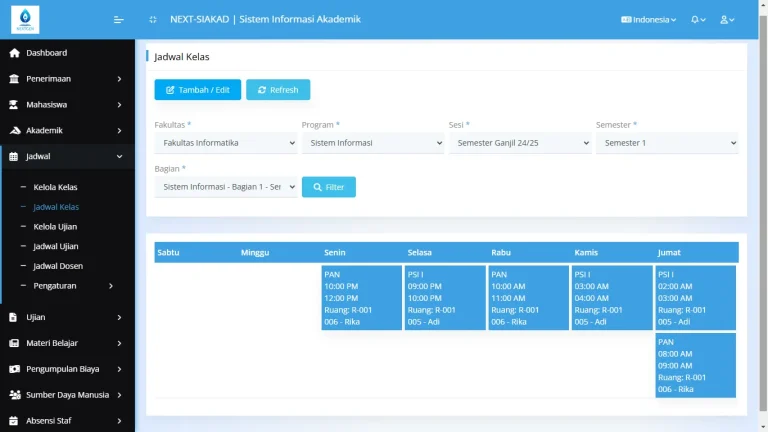Select Kelola Ujian menu item

55,227
